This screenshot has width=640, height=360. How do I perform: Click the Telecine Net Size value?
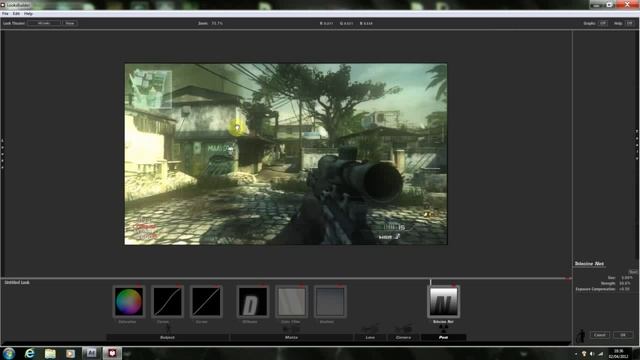626,278
